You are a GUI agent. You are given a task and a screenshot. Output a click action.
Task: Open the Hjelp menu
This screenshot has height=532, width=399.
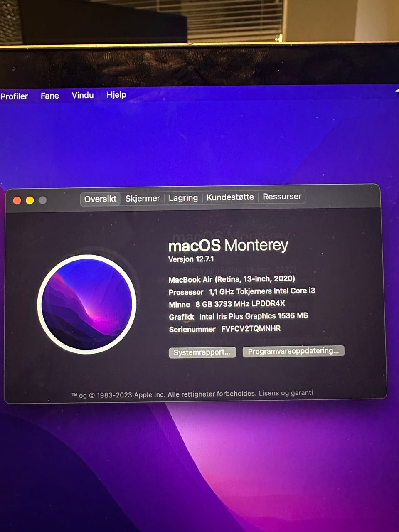click(x=116, y=95)
